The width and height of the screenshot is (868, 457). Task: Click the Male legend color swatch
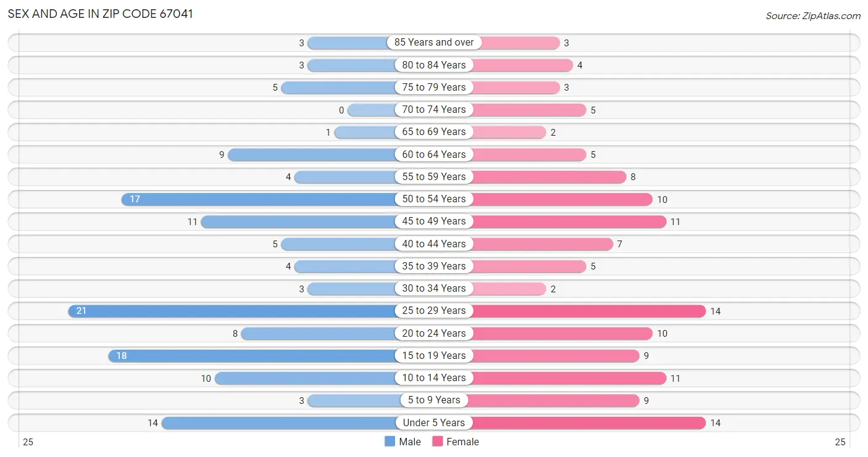tap(390, 442)
